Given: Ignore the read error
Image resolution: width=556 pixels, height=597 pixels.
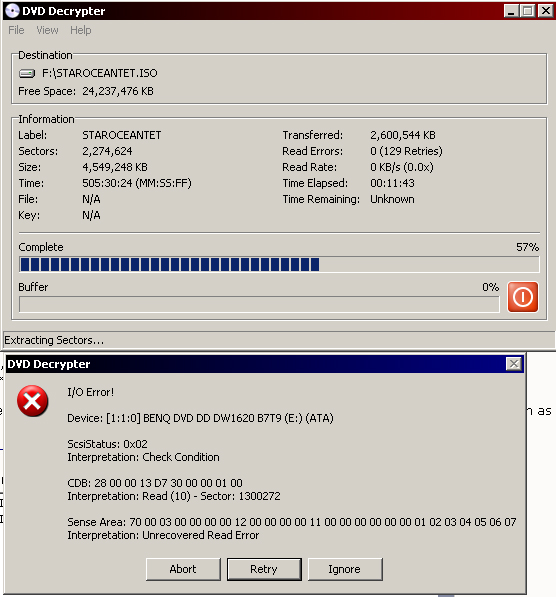Looking at the screenshot, I should pos(345,569).
